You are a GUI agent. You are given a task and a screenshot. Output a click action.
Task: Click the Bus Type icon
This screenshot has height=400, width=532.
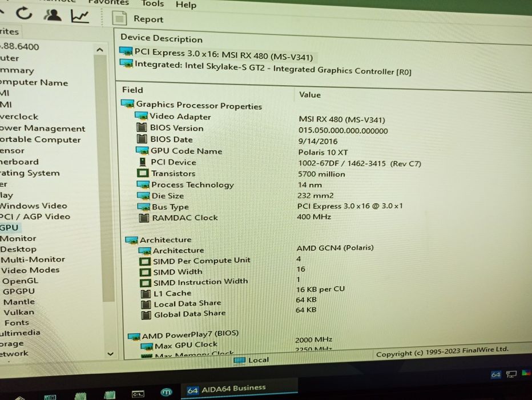[144, 206]
